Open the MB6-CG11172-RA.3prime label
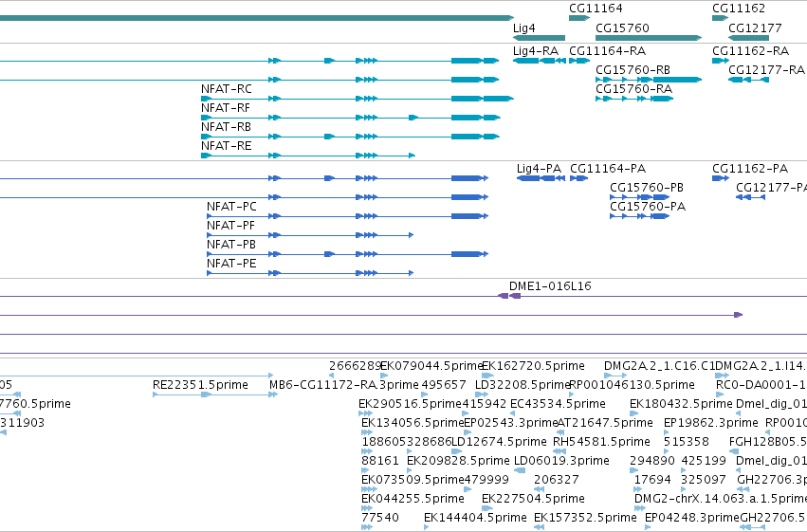This screenshot has height=532, width=807. pyautogui.click(x=344, y=385)
